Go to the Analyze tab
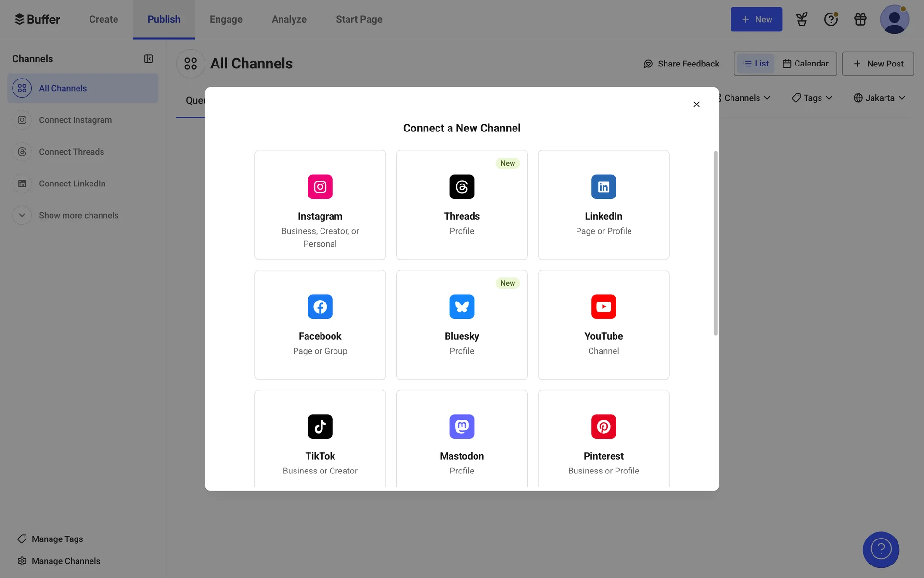924x578 pixels. coord(289,19)
